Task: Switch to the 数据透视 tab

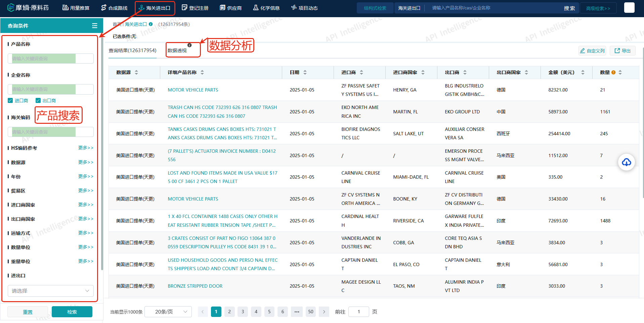Action: 177,50
